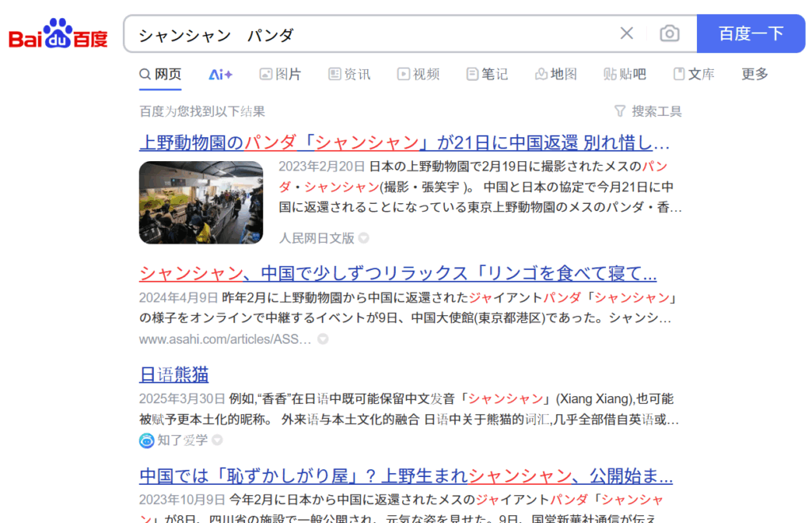Click the Baidu logo

(58, 34)
